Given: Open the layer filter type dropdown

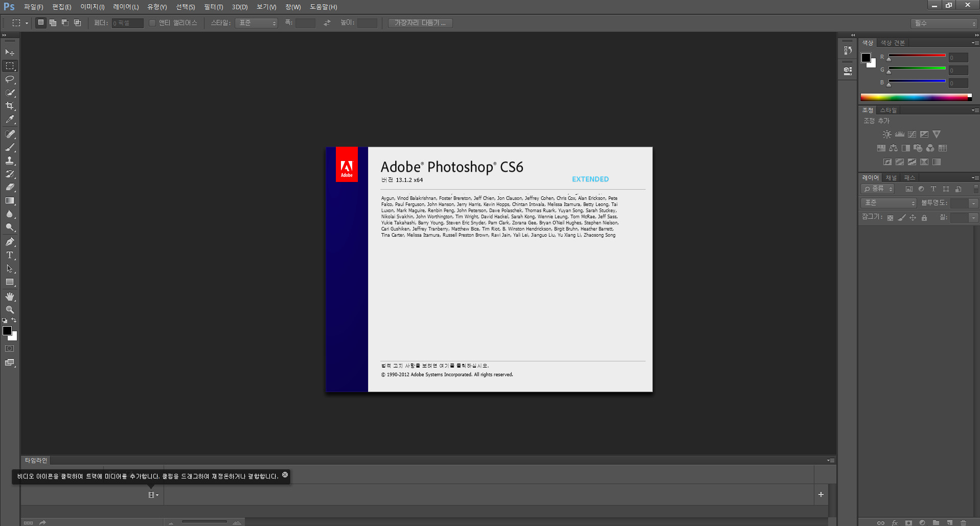Looking at the screenshot, I should pyautogui.click(x=877, y=189).
